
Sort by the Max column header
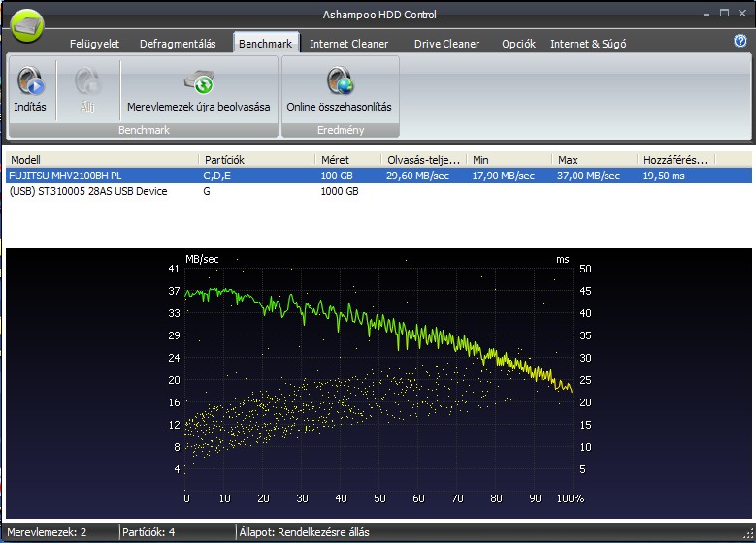click(595, 159)
